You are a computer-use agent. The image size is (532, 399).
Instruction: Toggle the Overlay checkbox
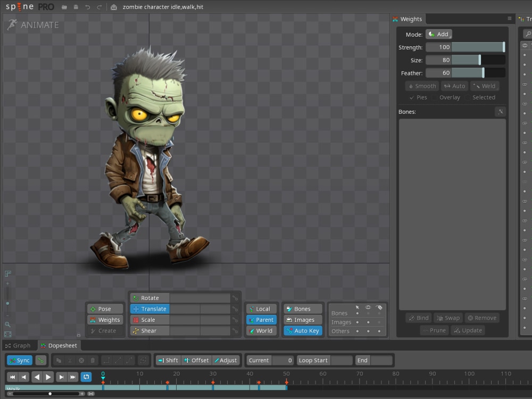446,97
